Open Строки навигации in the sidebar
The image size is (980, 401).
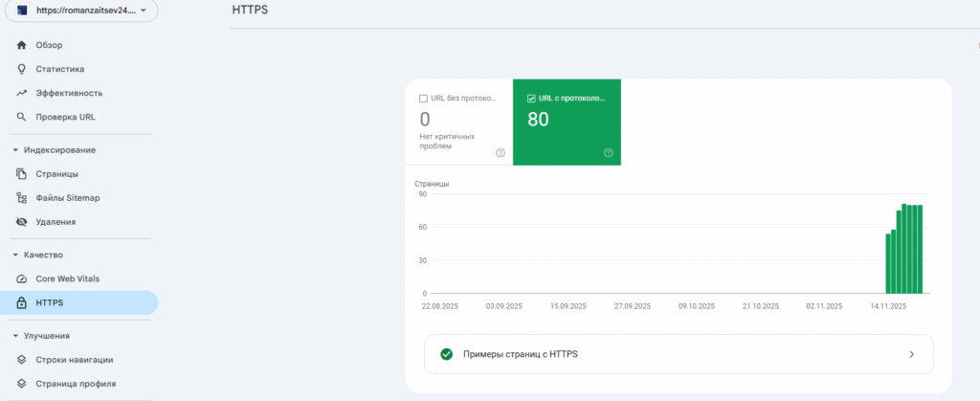click(75, 360)
